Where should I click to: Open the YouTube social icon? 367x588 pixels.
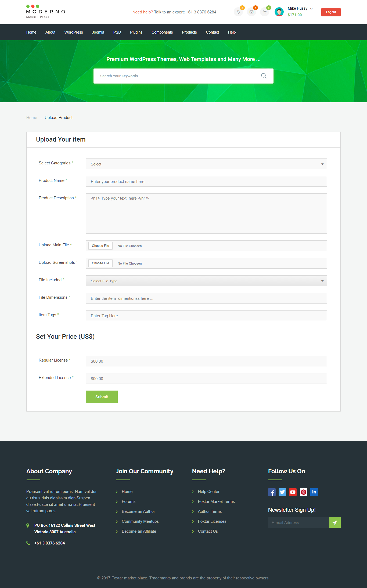tap(293, 492)
